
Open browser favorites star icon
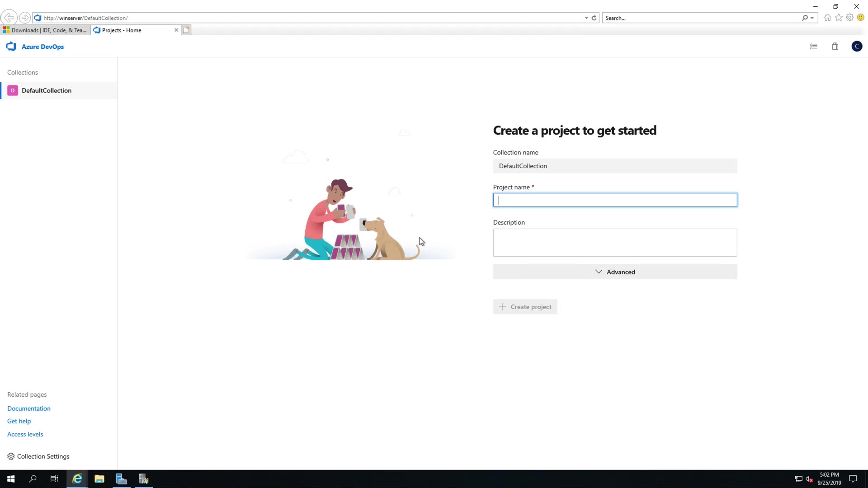[x=839, y=18]
